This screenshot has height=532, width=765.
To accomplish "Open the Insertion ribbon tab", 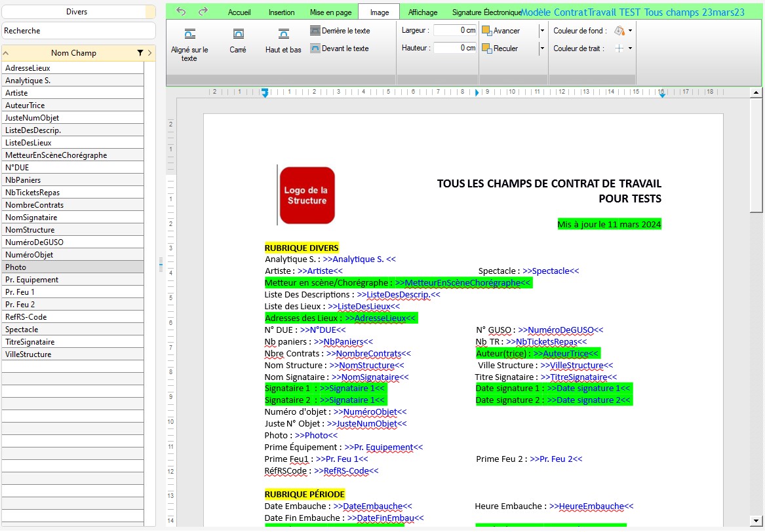I will 281,12.
